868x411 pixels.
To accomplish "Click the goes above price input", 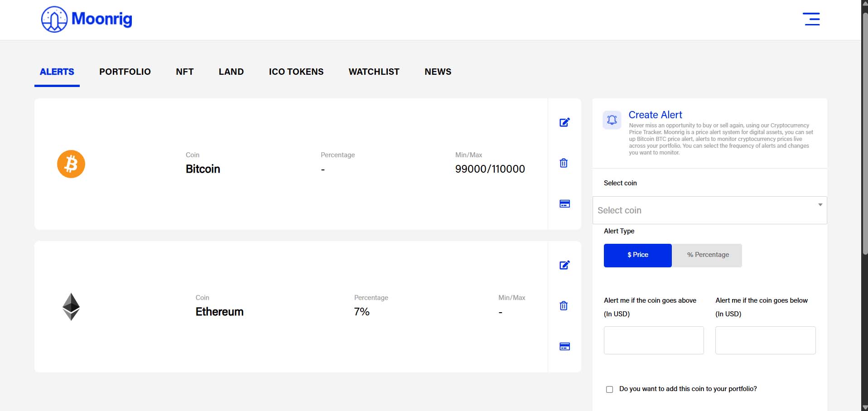I will point(654,340).
